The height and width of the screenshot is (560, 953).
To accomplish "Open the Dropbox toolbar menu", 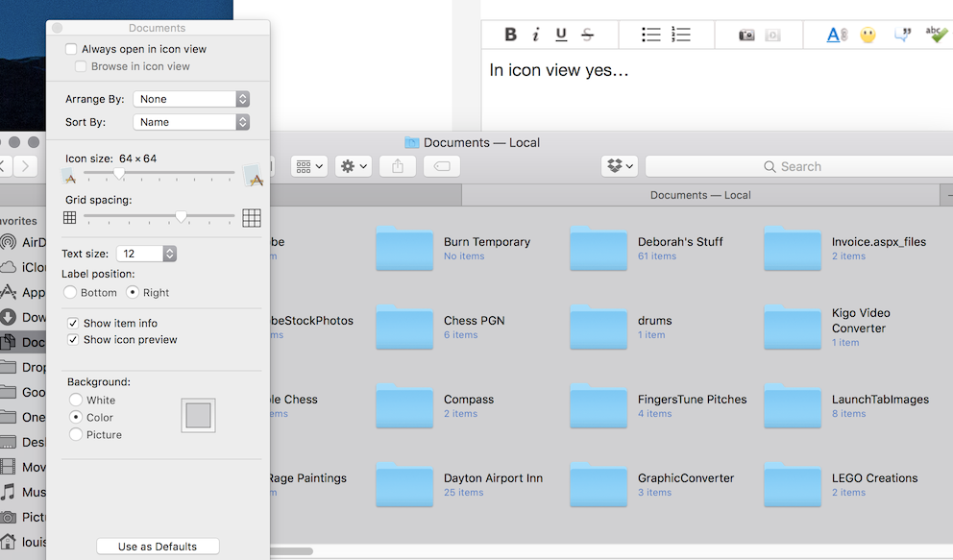I will point(620,166).
